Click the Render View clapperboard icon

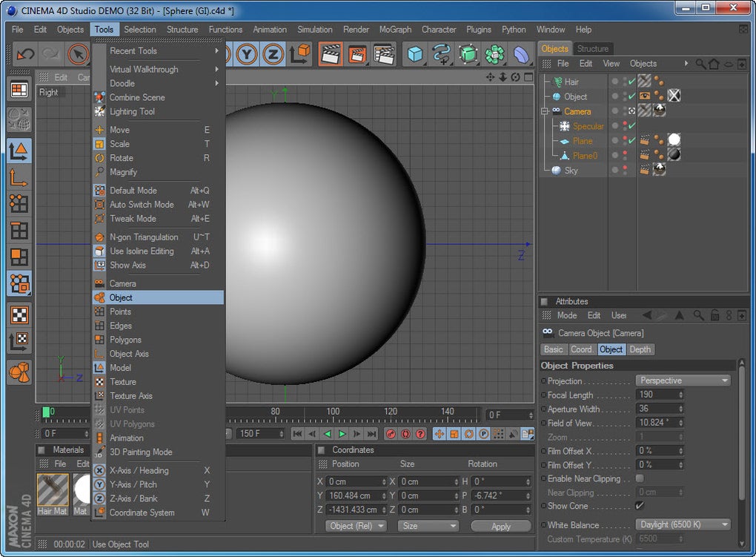331,54
